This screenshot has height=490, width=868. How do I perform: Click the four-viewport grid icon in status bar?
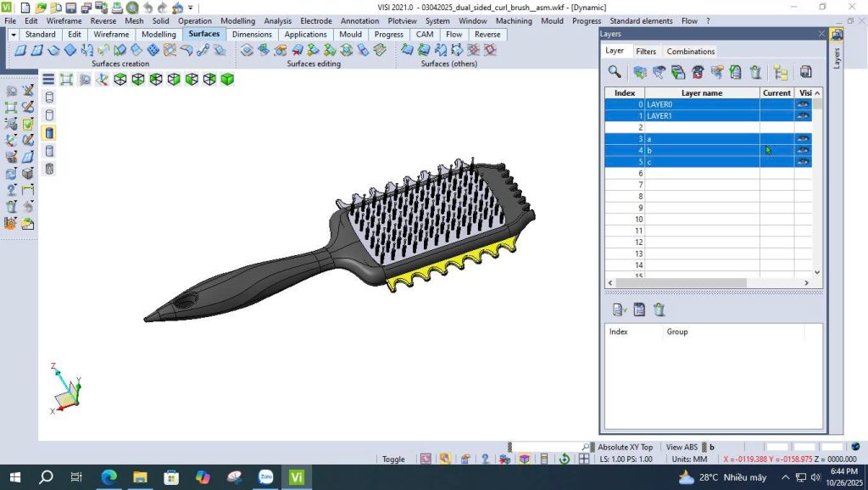[583, 459]
